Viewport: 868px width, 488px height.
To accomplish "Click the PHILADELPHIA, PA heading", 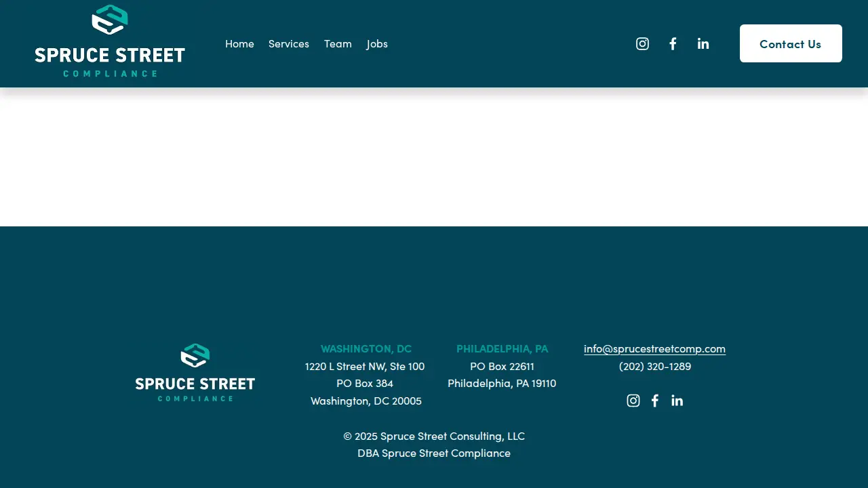I will [x=502, y=348].
